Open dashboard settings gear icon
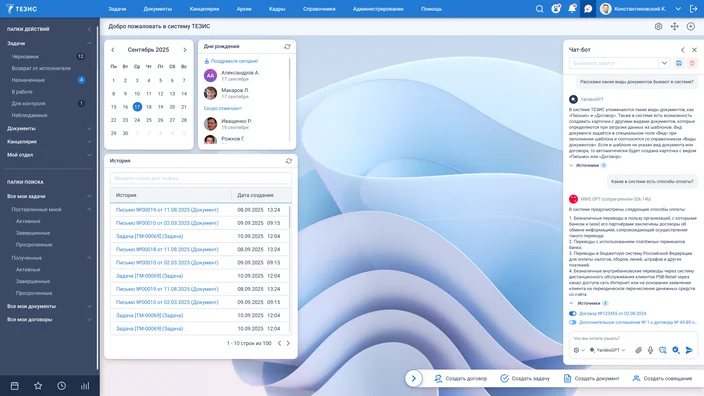Image resolution: width=704 pixels, height=396 pixels. click(658, 26)
